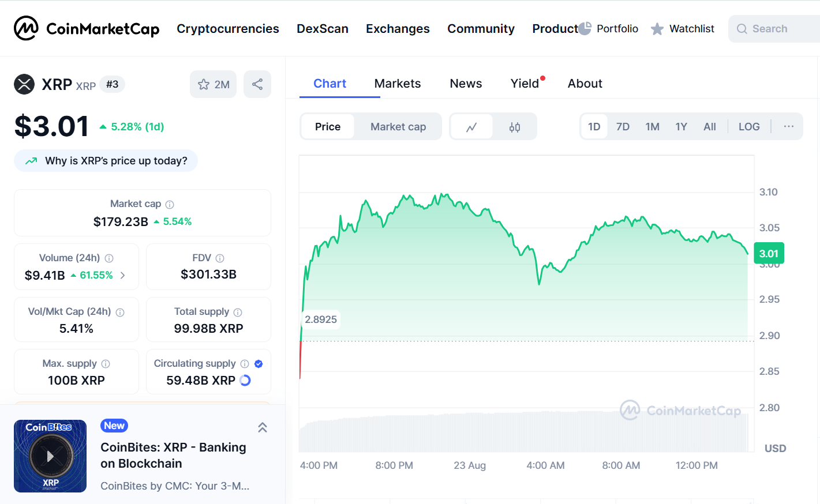Add XRP to watchlist via the 2M star button

213,84
